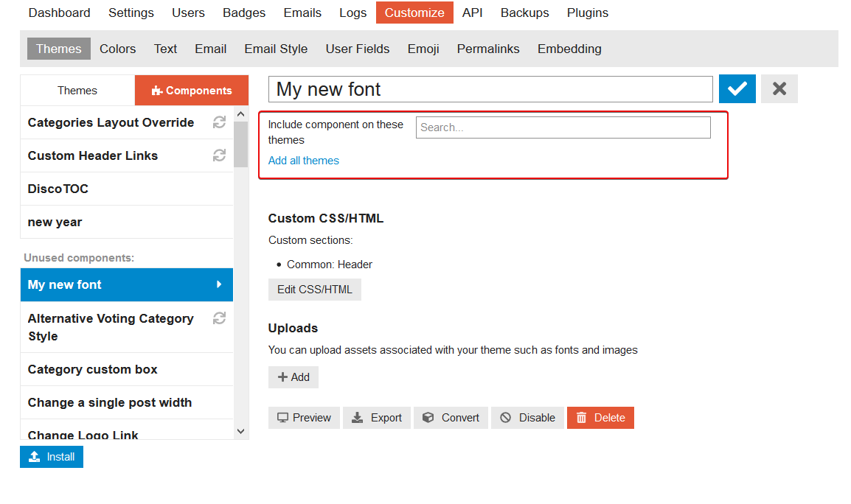Click Add to upload an asset
The height and width of the screenshot is (504, 851).
(293, 377)
